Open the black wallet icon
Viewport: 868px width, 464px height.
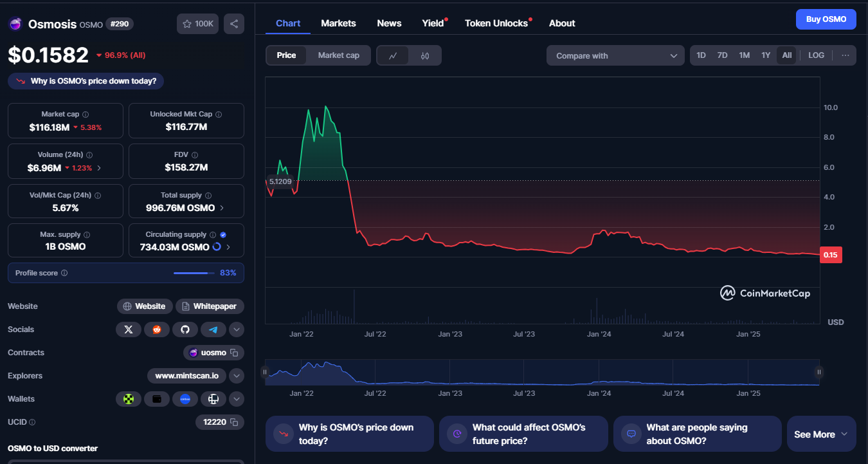click(157, 399)
